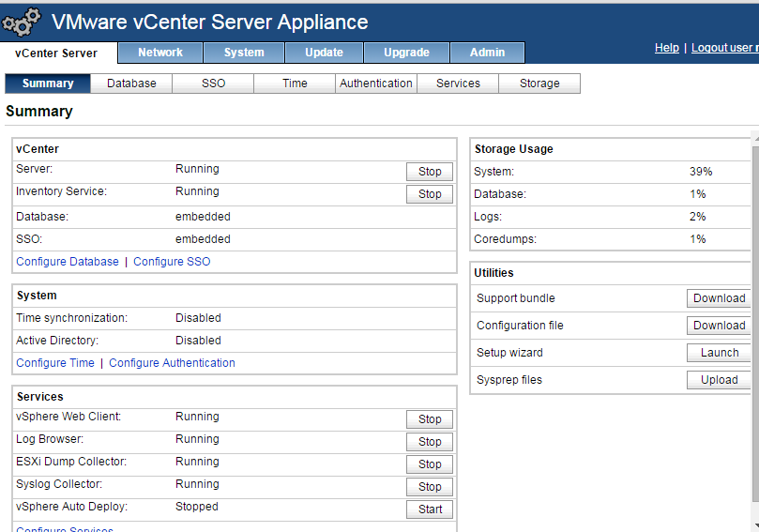Click vSphere Auto Deploy 'Stopped' status
759x532 pixels.
(x=196, y=507)
